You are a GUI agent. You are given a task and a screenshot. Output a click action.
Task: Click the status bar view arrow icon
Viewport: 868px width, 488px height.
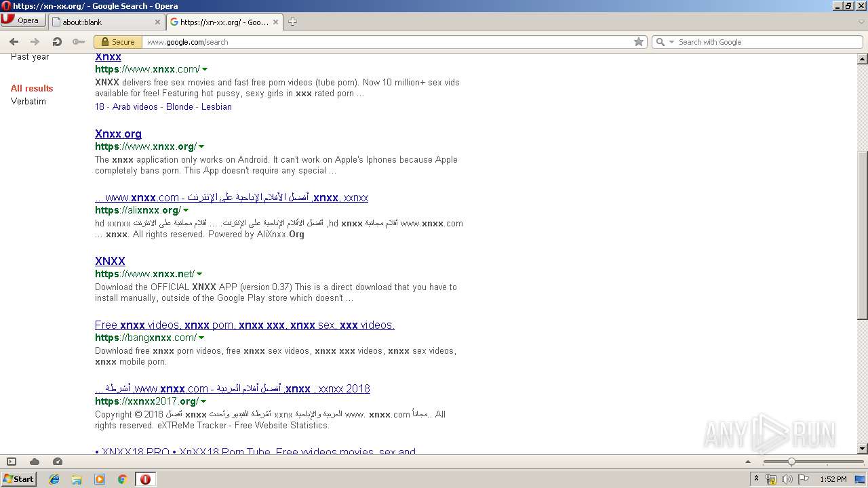click(748, 462)
